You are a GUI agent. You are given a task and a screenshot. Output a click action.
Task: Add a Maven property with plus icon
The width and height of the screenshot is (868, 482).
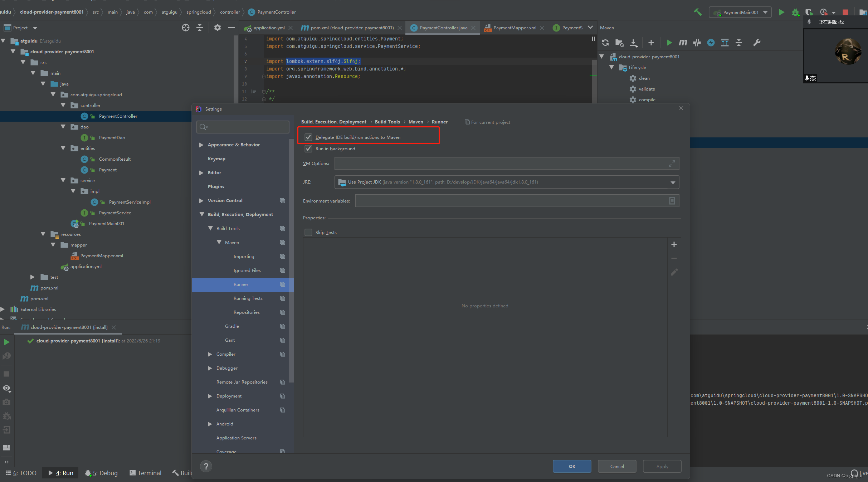click(674, 244)
